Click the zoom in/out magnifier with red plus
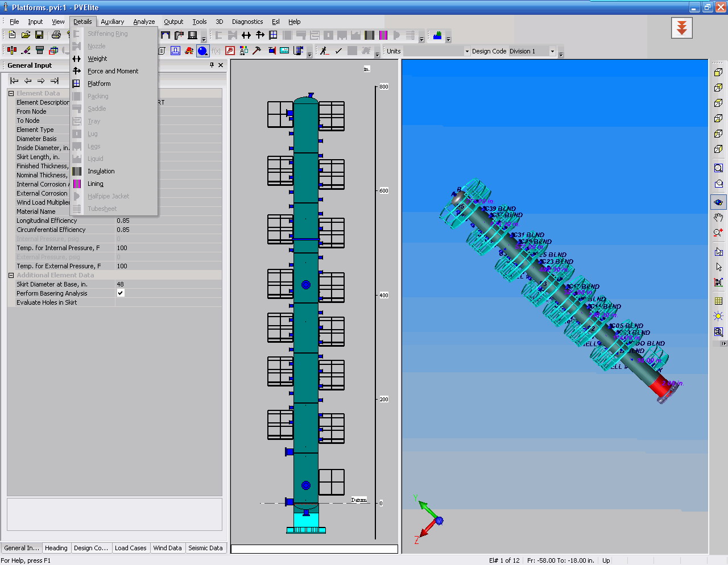The width and height of the screenshot is (728, 565). (x=718, y=232)
